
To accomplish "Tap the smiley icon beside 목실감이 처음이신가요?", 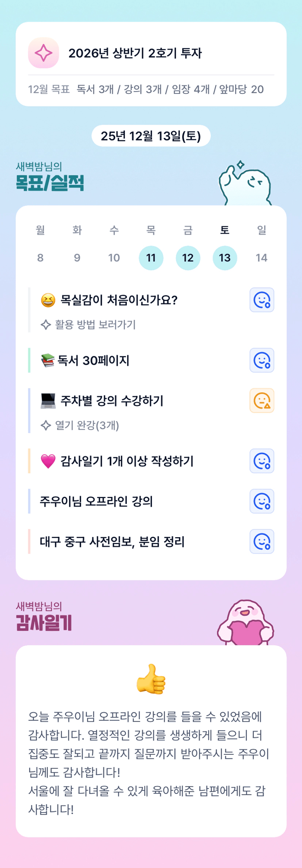I will pyautogui.click(x=261, y=300).
